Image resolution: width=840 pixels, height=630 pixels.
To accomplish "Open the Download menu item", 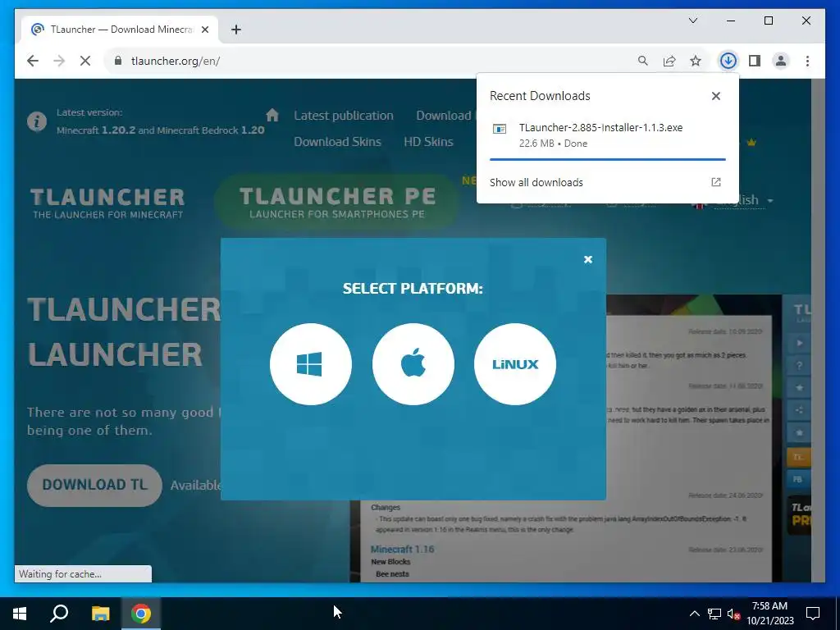I will (x=444, y=116).
